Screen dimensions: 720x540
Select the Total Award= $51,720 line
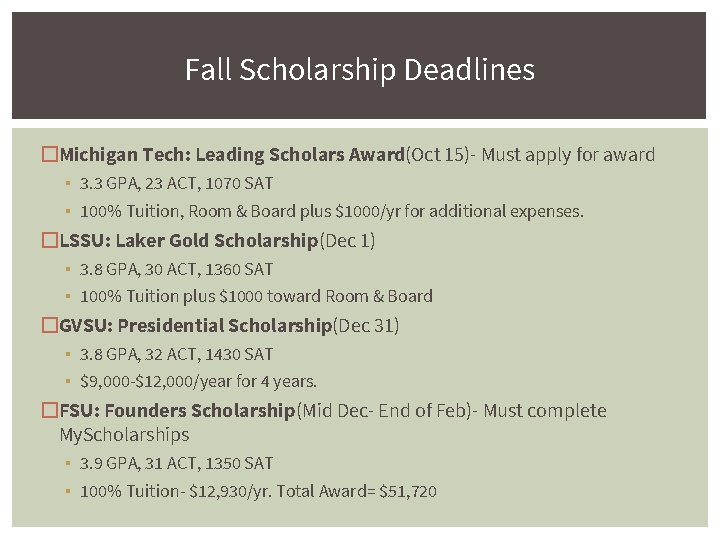(x=258, y=491)
